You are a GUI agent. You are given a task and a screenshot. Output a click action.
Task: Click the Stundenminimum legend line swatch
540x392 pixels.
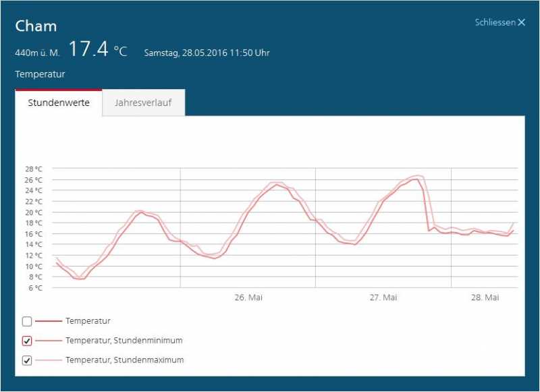(49, 341)
